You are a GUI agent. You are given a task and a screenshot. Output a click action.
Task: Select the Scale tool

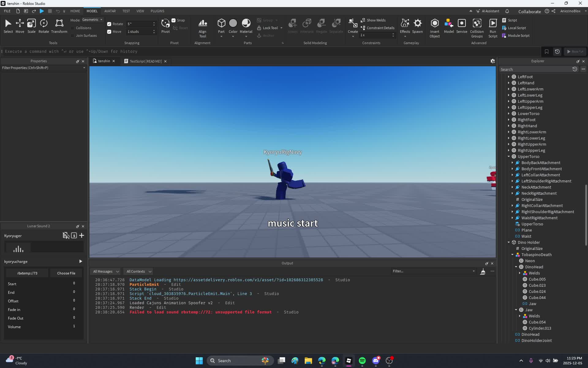31,26
